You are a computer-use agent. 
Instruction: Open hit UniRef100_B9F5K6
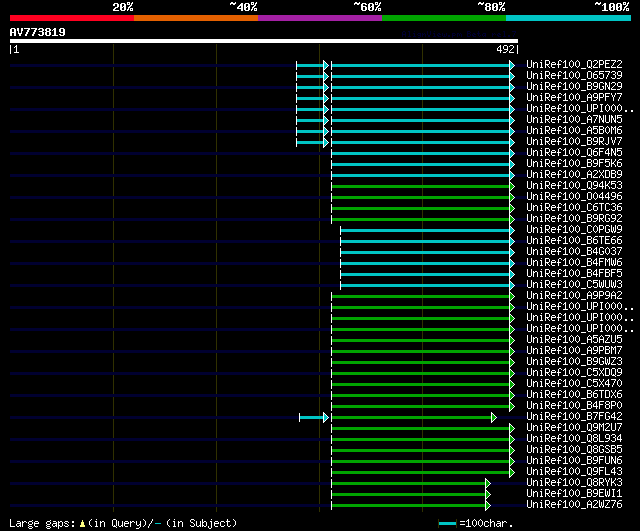(574, 164)
